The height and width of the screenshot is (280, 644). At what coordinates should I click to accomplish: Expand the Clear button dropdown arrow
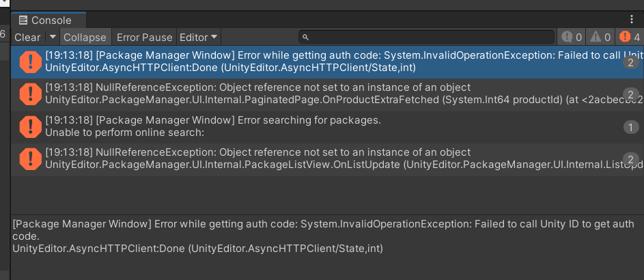[53, 37]
